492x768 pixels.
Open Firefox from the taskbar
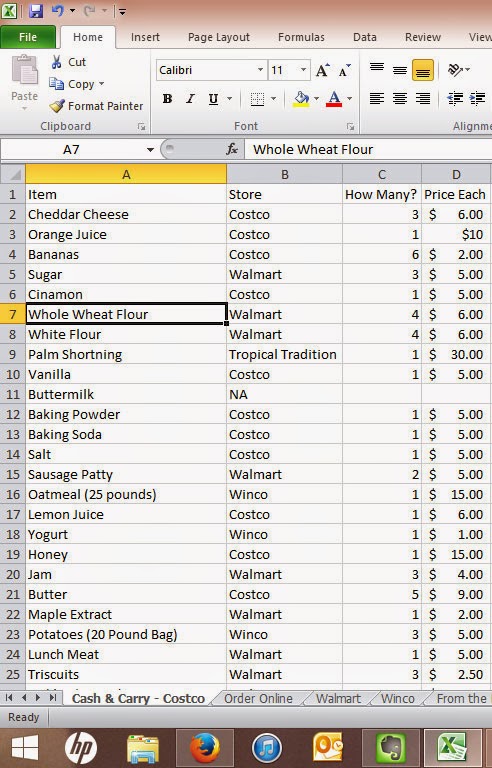205,748
